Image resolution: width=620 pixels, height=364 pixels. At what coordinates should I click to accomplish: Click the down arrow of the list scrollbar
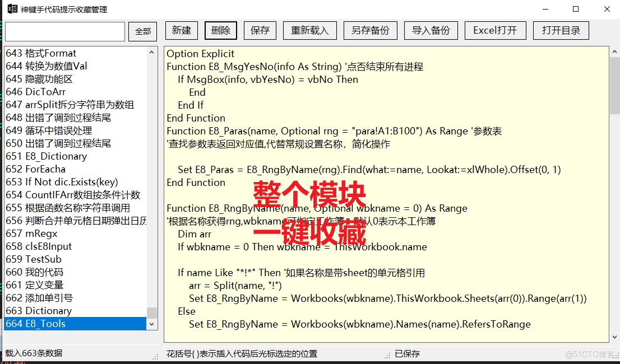(151, 324)
